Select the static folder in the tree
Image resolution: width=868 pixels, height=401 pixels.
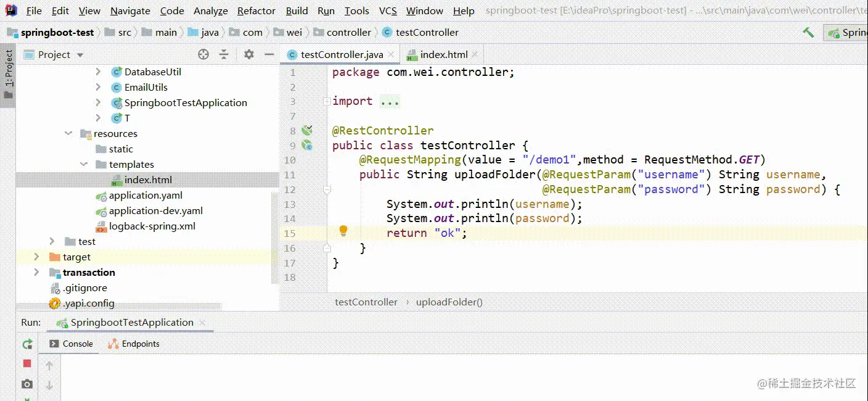pos(121,149)
